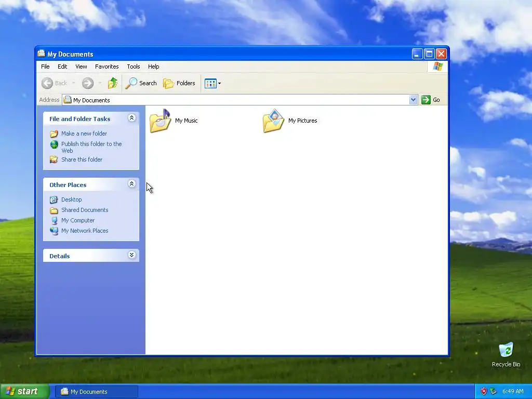Click the My Music label text
The image size is (532, 399).
tap(187, 121)
